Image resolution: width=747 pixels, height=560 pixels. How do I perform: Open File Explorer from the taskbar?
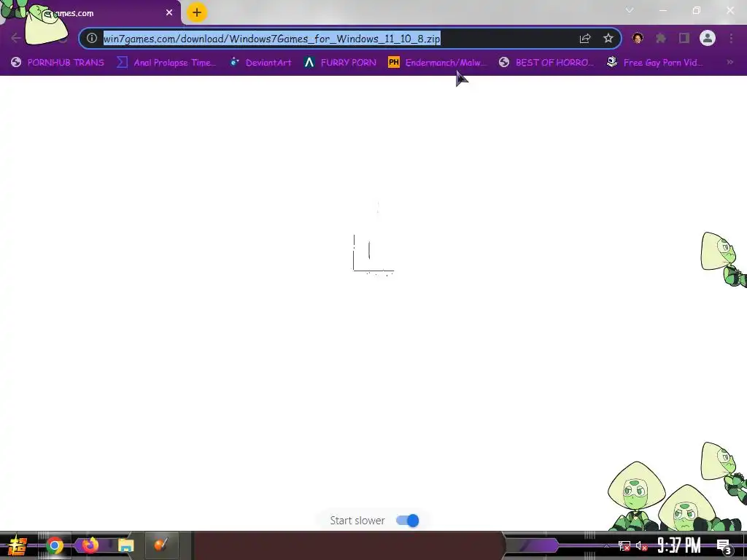tap(125, 545)
